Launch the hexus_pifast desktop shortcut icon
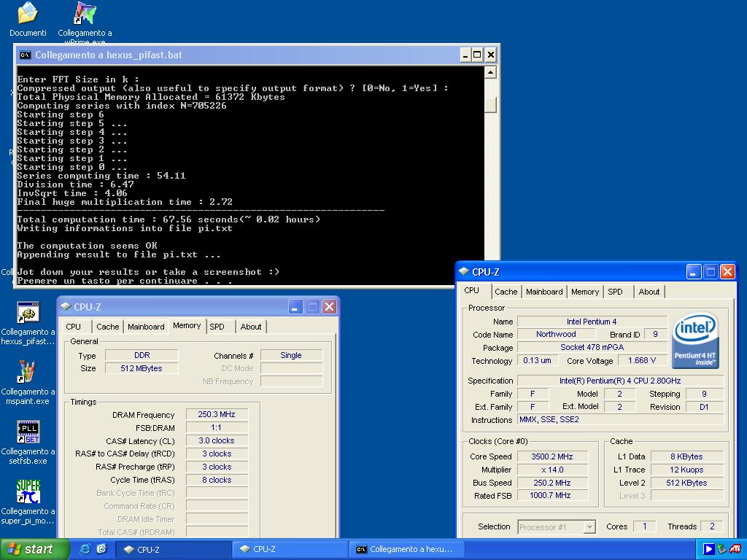747x560 pixels. (x=28, y=312)
